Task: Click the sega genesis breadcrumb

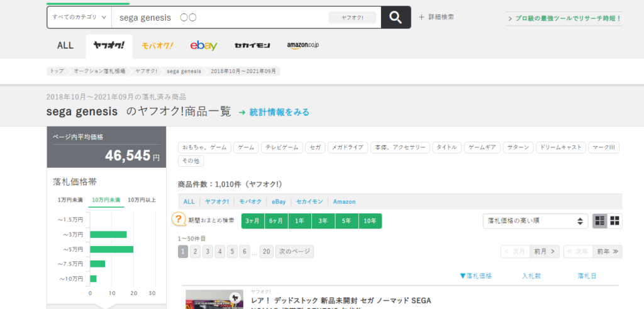Action: [x=184, y=71]
